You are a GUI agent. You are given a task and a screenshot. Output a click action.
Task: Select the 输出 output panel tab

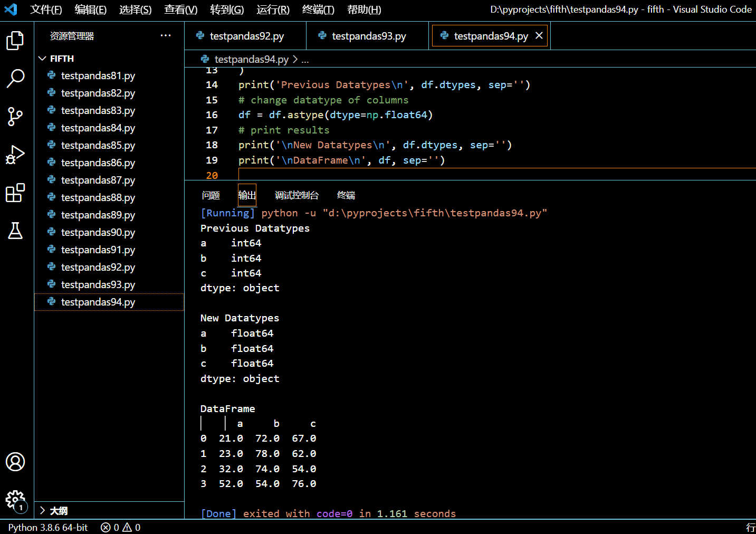[247, 195]
